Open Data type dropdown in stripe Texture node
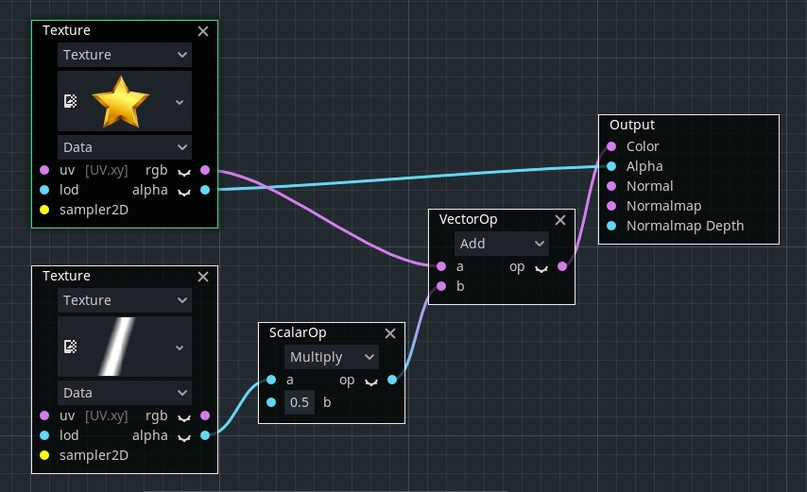The width and height of the screenshot is (807, 492). [125, 393]
